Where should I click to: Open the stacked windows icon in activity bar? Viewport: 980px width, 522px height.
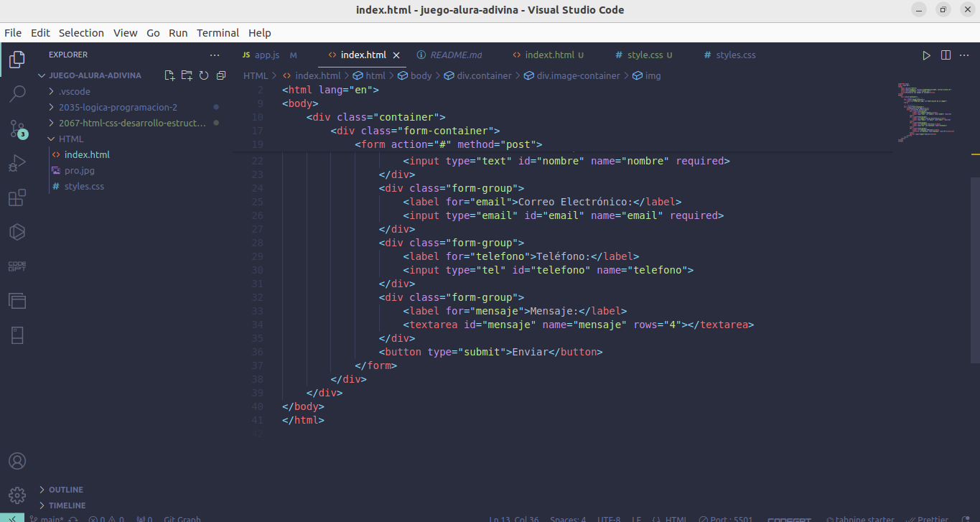coord(17,301)
